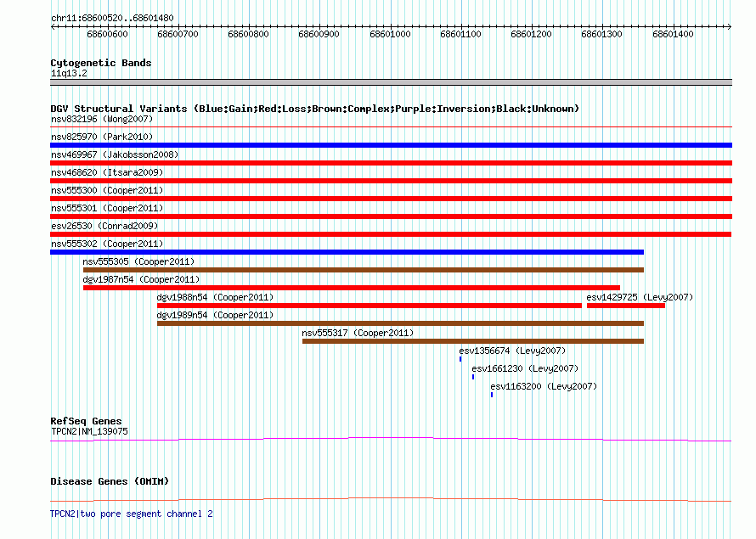Open the nsv555301 (Cooper2011) variant label
The height and width of the screenshot is (539, 756).
point(107,208)
